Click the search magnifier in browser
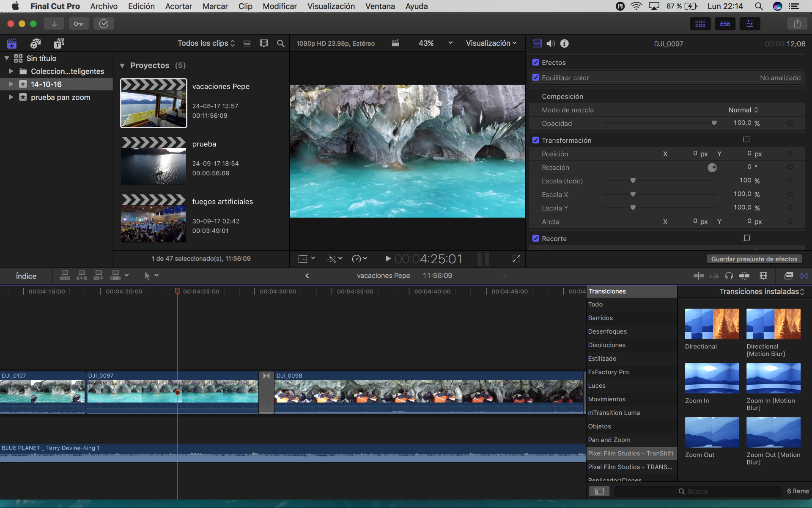The image size is (812, 508). click(280, 43)
